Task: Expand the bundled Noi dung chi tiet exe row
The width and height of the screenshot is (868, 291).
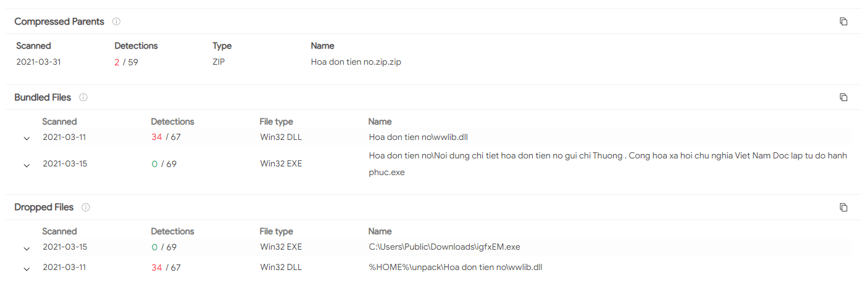Action: pyautogui.click(x=27, y=165)
